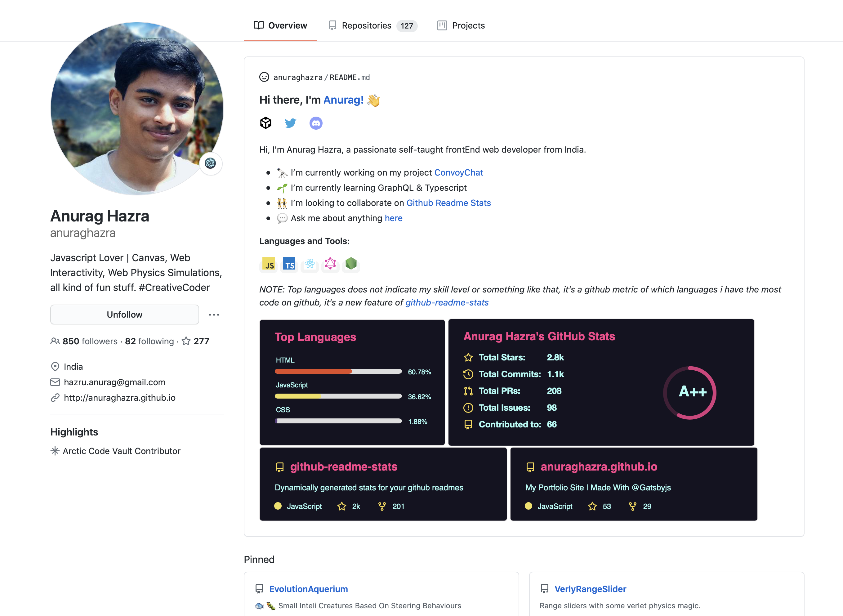Open the CodeSandbox profile icon
Screen dimensions: 843x616
click(x=265, y=123)
